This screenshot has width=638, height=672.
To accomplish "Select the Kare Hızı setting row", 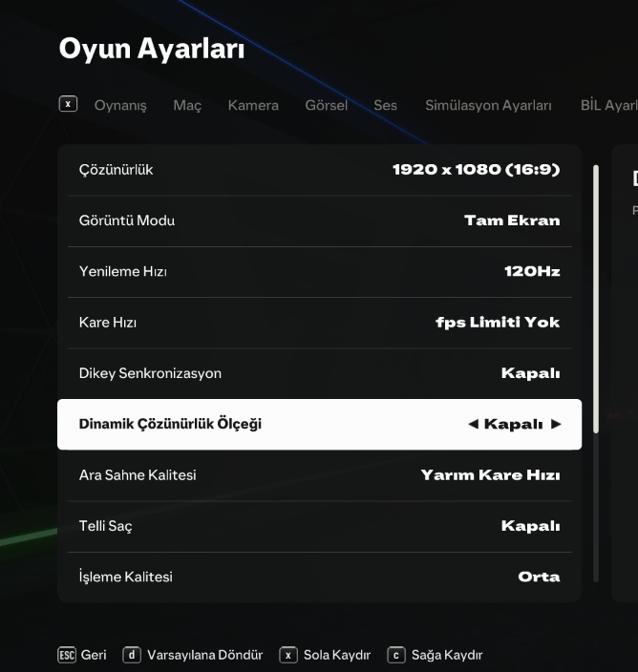I will (x=319, y=323).
